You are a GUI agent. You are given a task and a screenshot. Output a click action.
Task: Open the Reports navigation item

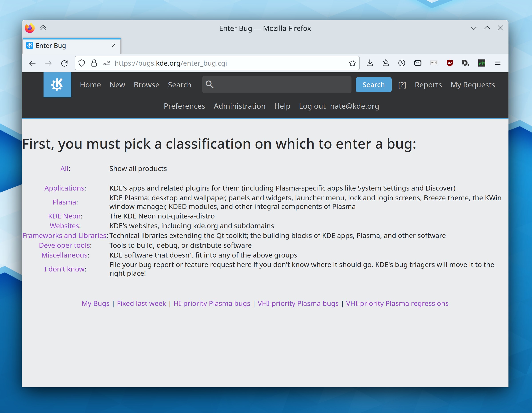point(428,85)
